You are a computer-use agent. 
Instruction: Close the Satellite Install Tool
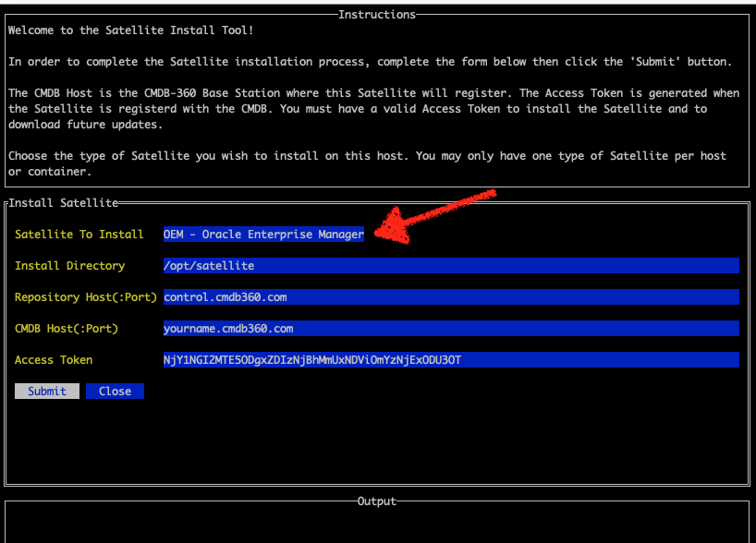pos(115,391)
